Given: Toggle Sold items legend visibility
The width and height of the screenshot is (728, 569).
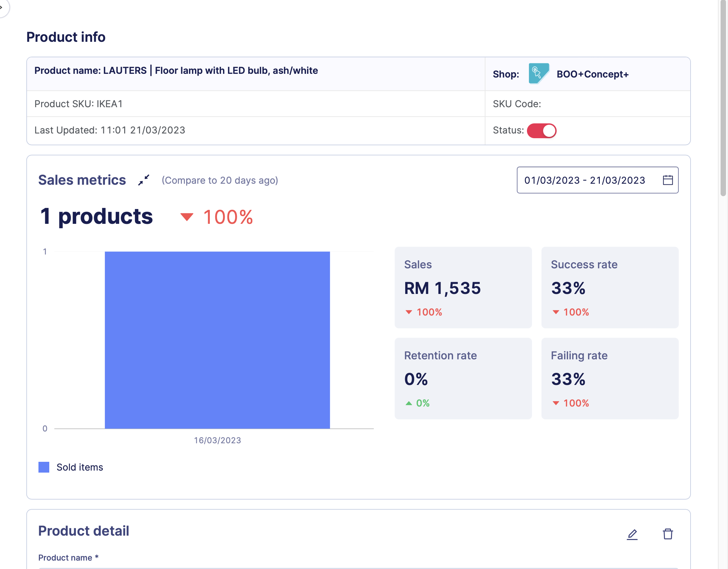Looking at the screenshot, I should [x=80, y=467].
